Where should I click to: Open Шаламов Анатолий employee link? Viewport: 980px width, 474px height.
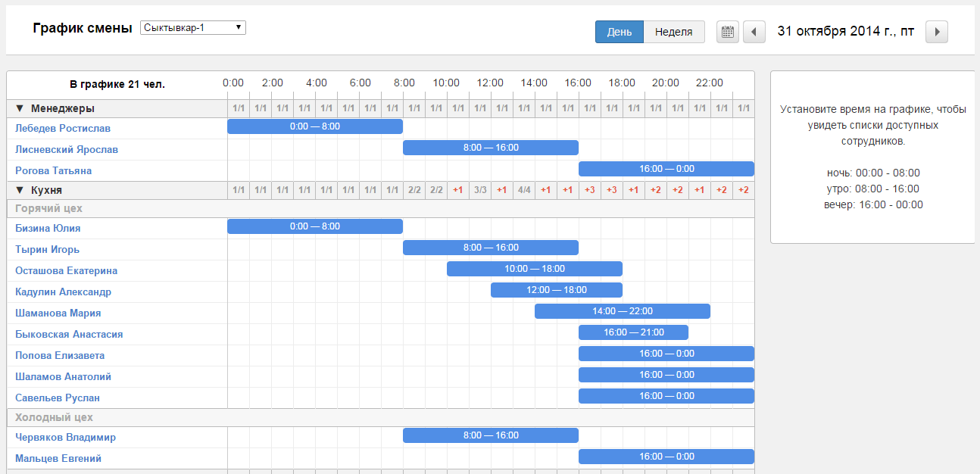click(64, 376)
